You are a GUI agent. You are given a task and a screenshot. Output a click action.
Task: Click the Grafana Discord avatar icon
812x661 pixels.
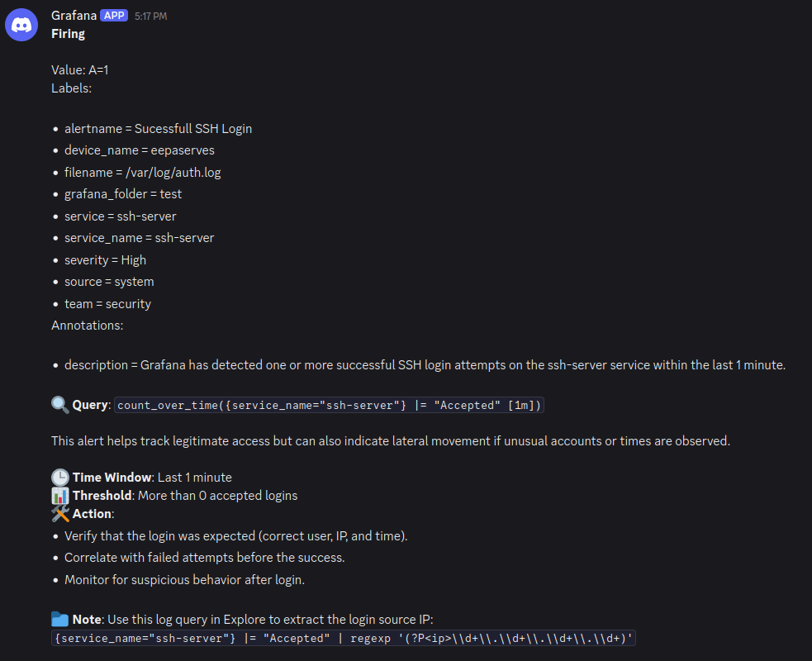[x=21, y=24]
